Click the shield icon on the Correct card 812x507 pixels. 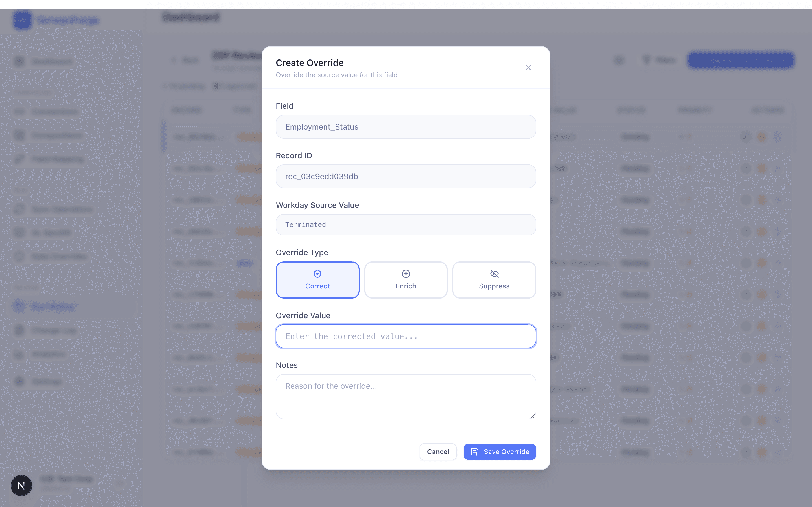[317, 273]
